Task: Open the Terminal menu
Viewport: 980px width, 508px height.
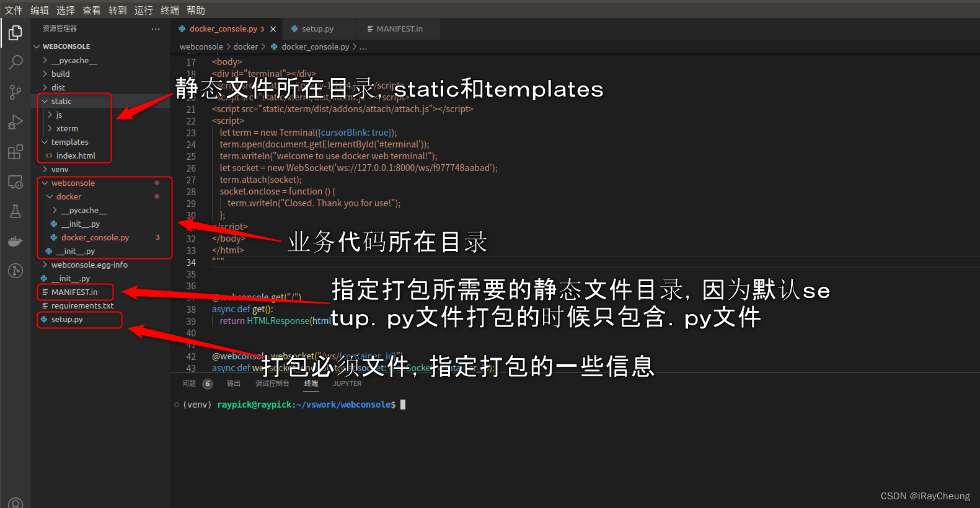Action: tap(170, 11)
